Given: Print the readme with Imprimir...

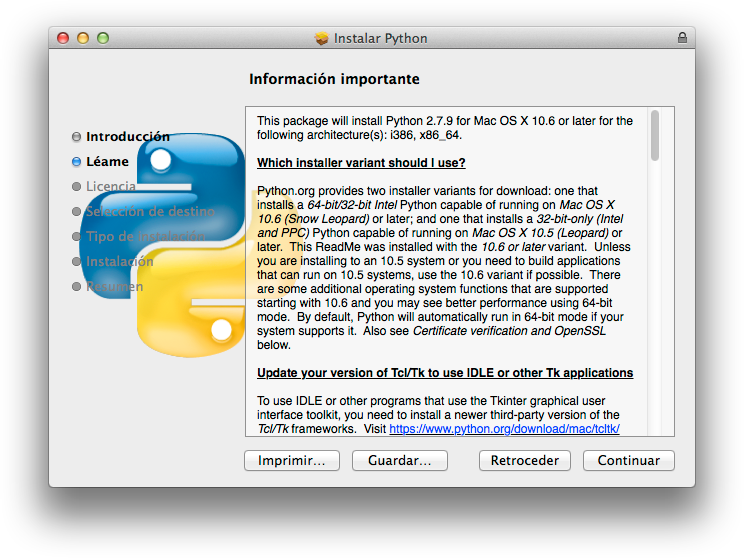Looking at the screenshot, I should pyautogui.click(x=292, y=460).
